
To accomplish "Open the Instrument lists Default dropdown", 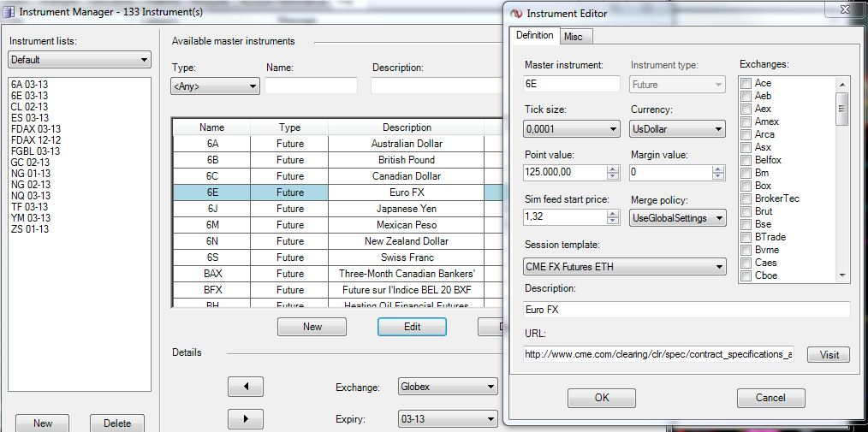I will tap(80, 60).
